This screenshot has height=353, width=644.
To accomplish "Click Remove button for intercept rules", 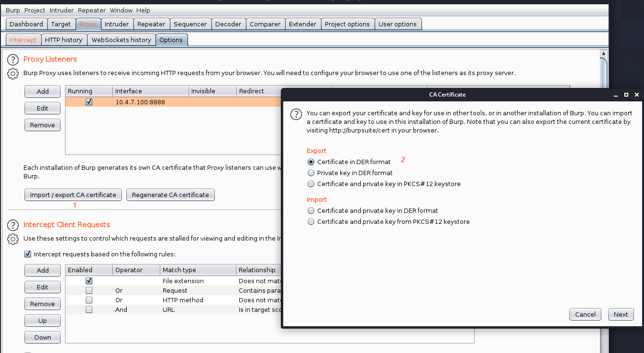I will [x=43, y=304].
